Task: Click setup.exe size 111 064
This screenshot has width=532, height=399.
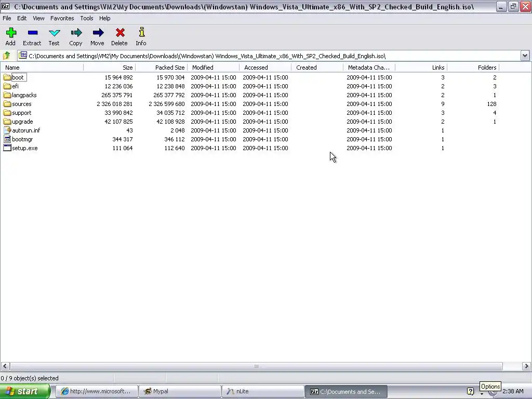Action: (x=123, y=148)
